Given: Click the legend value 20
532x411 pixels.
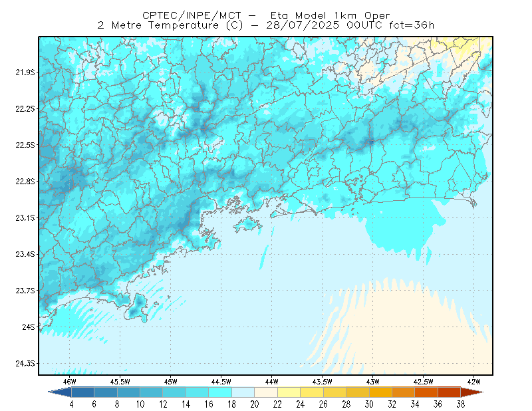Looking at the screenshot, I should coord(255,404).
